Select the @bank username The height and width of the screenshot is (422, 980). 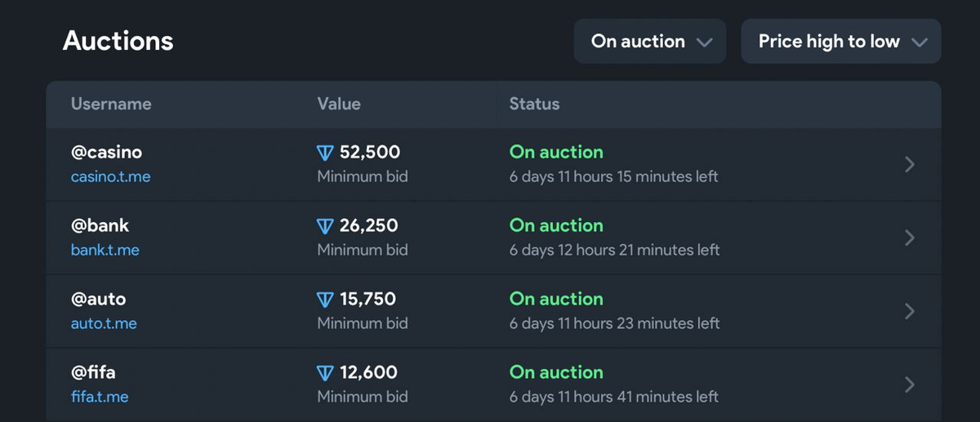100,226
